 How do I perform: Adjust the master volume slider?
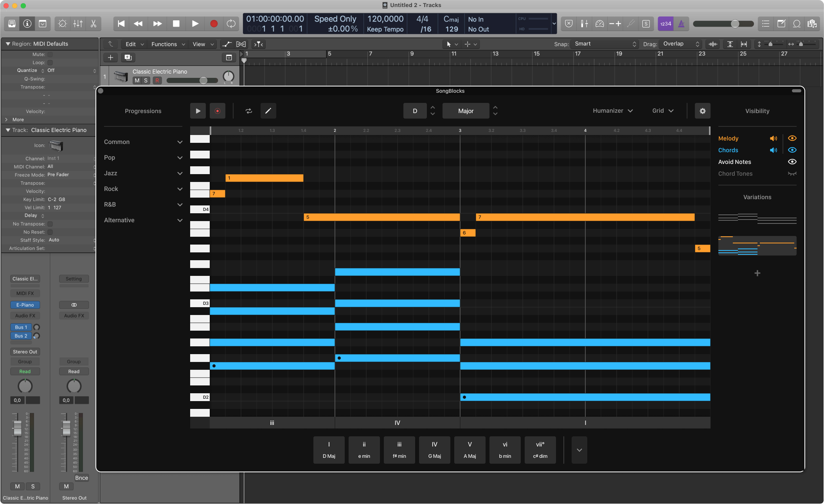coord(735,24)
